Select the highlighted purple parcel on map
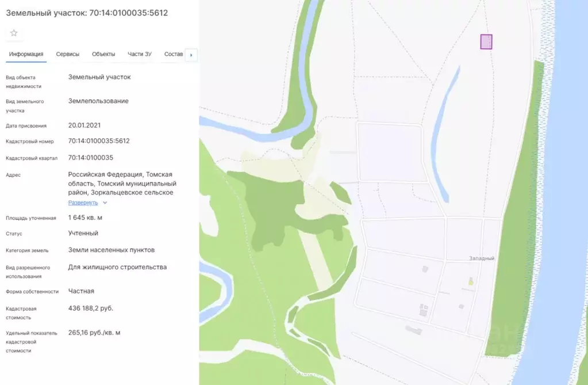The image size is (588, 385). tap(486, 41)
